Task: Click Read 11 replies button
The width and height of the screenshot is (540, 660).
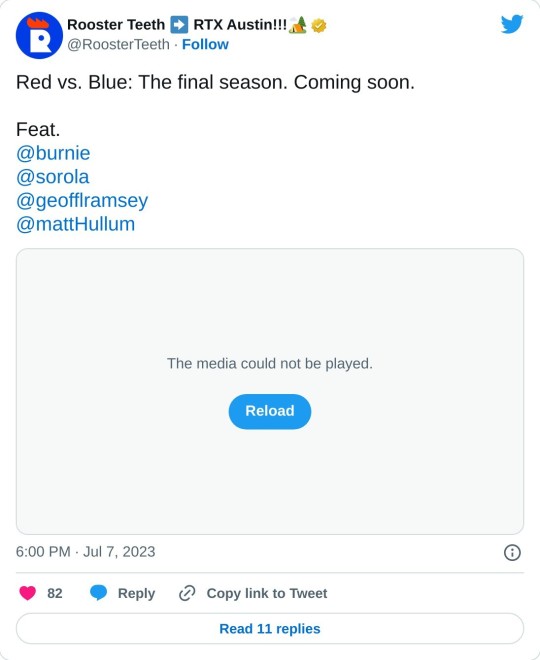Action: click(270, 628)
